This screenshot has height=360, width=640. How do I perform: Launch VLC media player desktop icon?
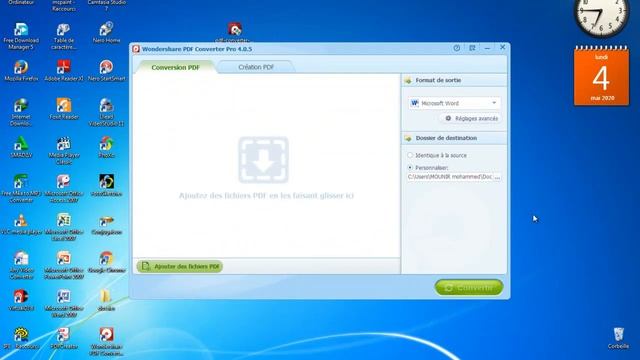coord(21,224)
